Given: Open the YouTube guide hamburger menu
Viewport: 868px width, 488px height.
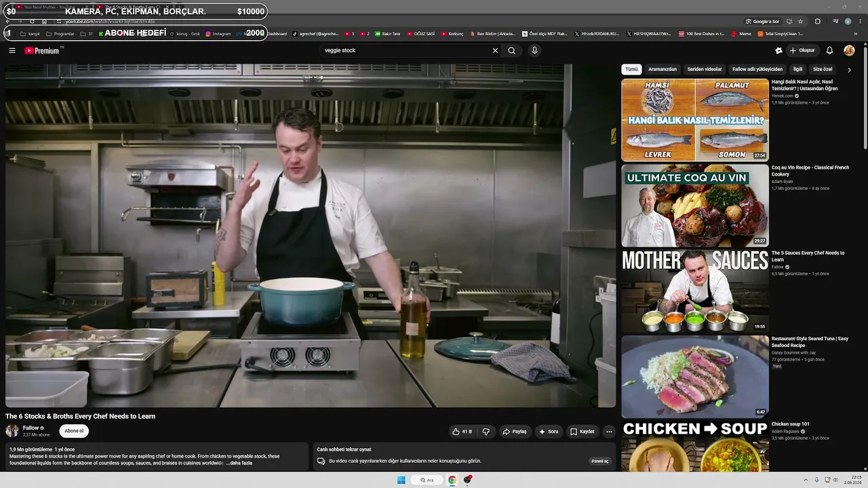Looking at the screenshot, I should click(12, 51).
